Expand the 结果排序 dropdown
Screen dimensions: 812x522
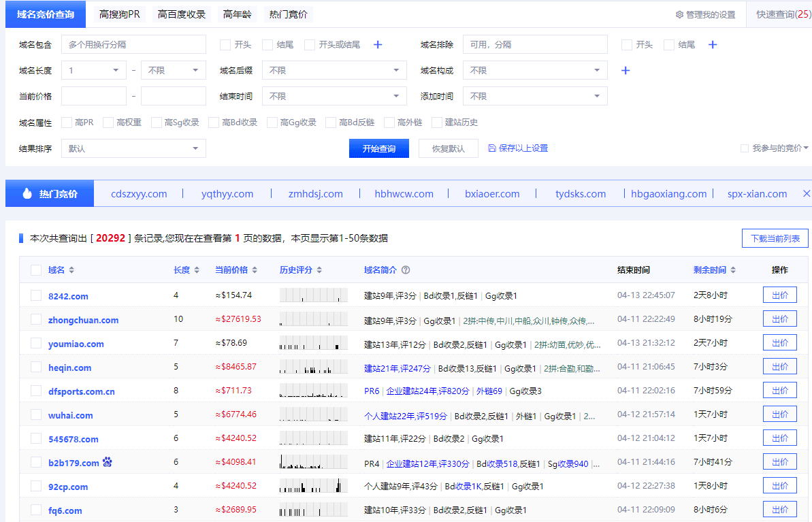[133, 148]
